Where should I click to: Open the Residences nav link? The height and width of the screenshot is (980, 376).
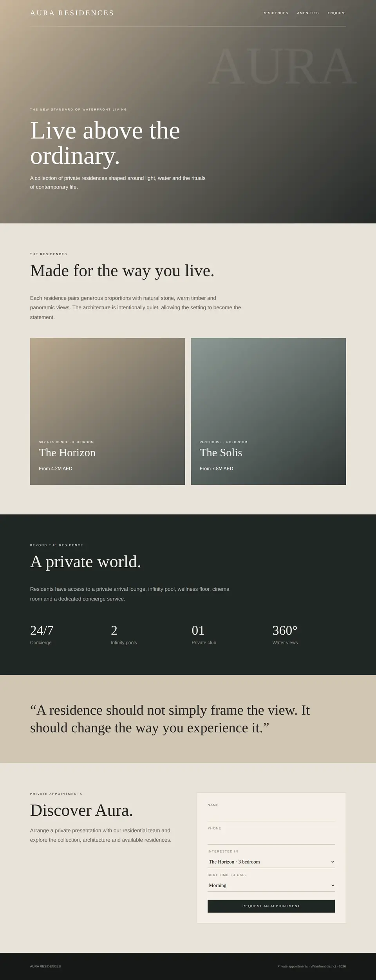coord(275,13)
